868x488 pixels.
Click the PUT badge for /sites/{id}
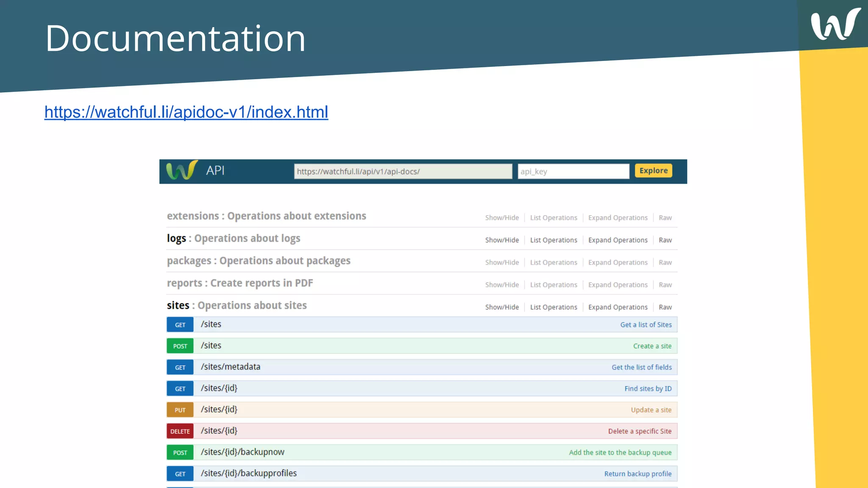pyautogui.click(x=180, y=410)
